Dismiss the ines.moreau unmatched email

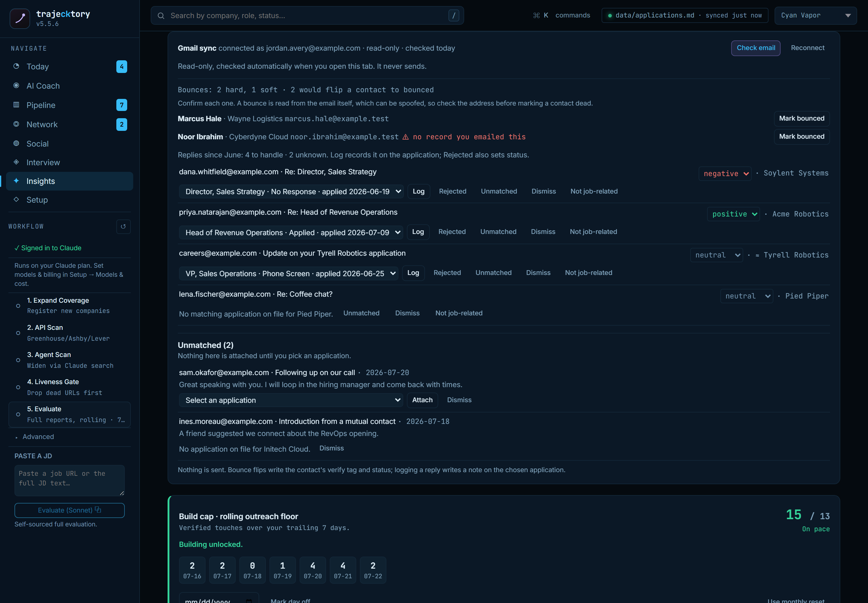(x=331, y=448)
